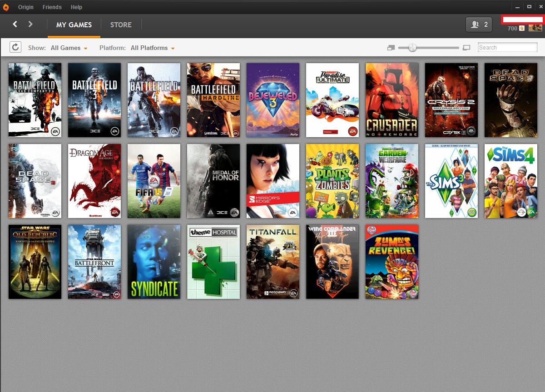The height and width of the screenshot is (392, 545).
Task: Click the Origin points coin icon
Action: [x=522, y=28]
